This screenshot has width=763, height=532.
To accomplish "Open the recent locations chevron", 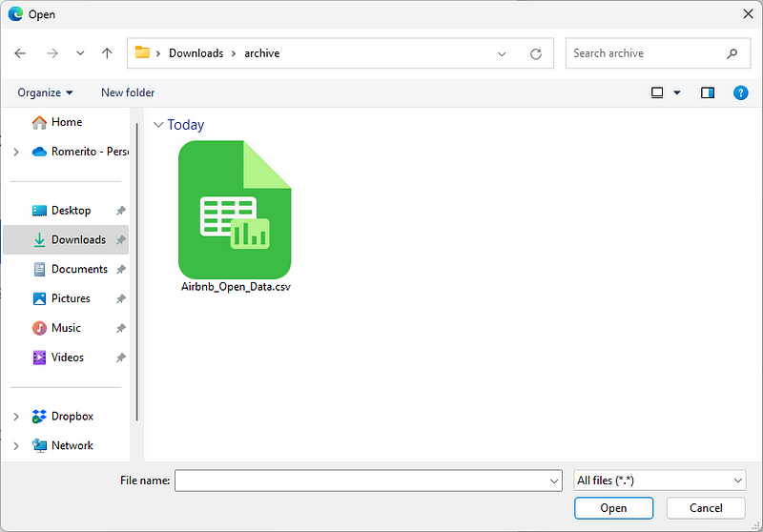I will [x=80, y=53].
